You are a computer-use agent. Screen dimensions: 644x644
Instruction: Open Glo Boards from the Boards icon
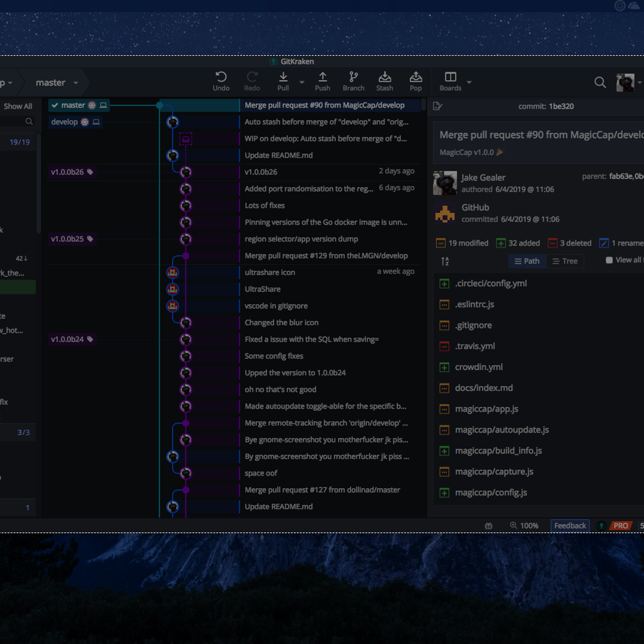pyautogui.click(x=450, y=77)
